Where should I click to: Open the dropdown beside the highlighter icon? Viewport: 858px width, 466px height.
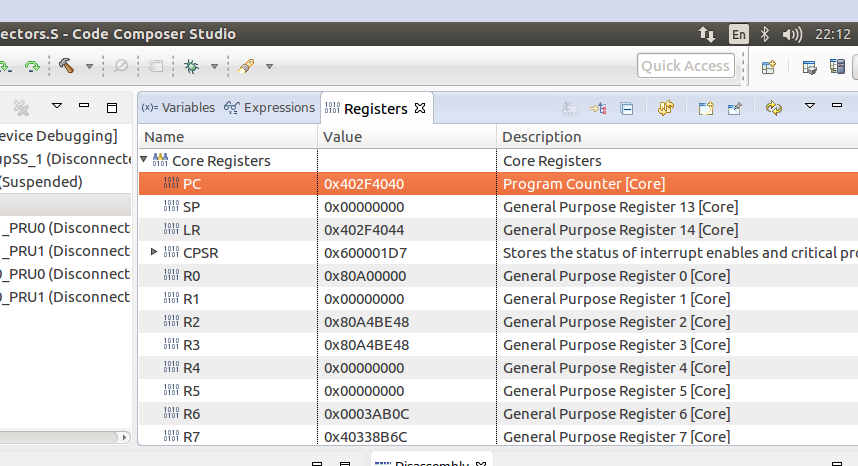[x=269, y=67]
